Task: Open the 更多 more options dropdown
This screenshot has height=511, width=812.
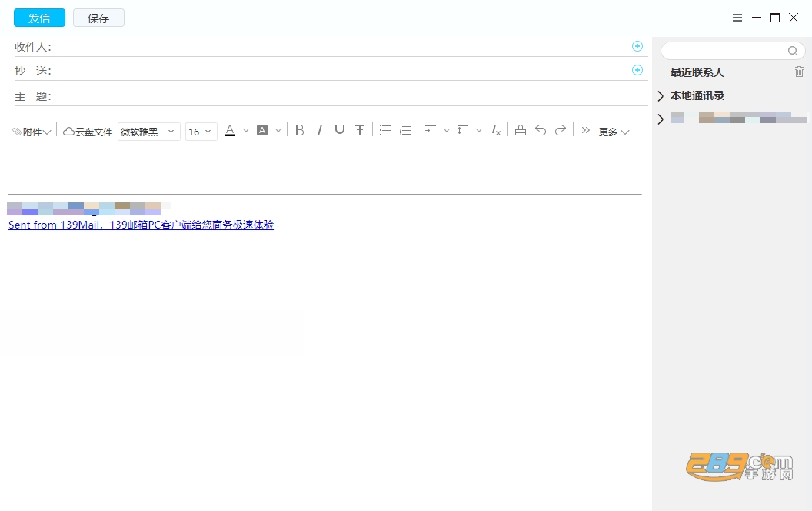Action: pyautogui.click(x=614, y=132)
